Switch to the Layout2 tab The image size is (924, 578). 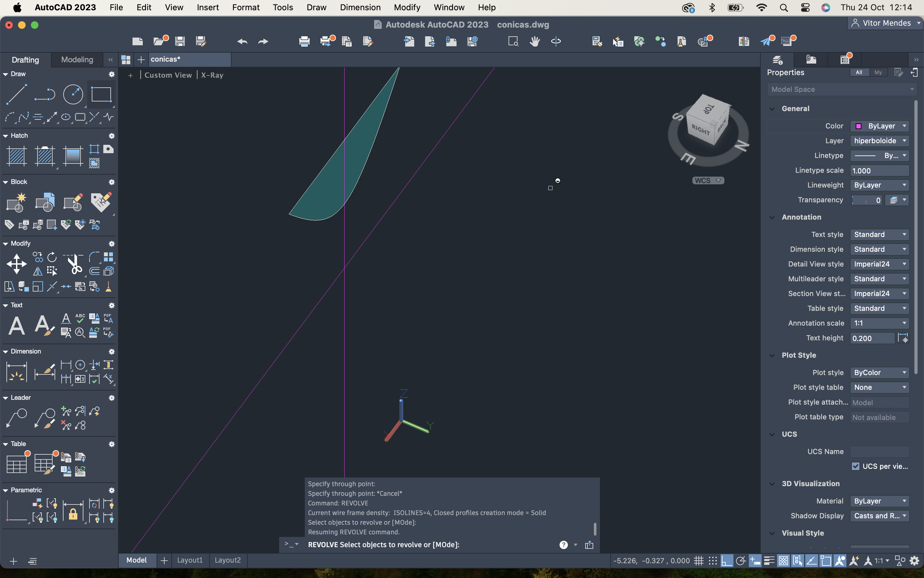tap(227, 560)
